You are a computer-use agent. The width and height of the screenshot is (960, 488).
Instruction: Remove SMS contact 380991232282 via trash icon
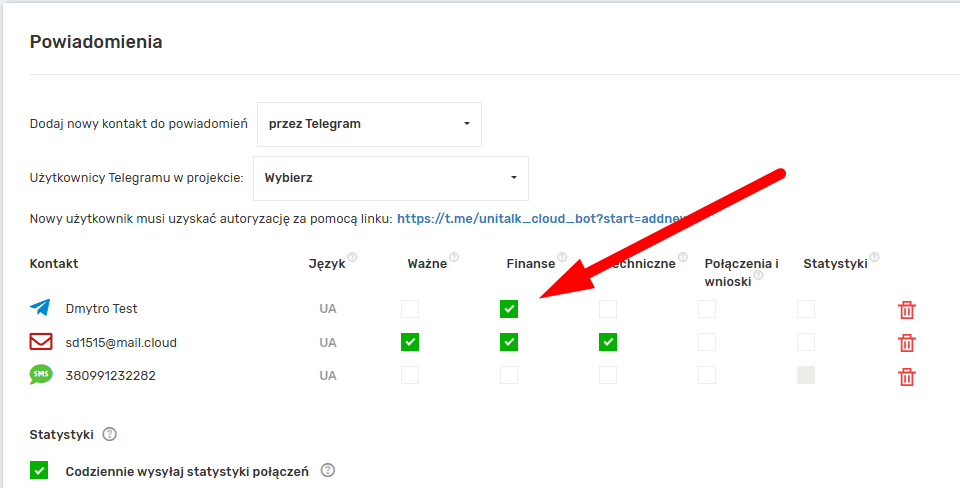[x=906, y=377]
